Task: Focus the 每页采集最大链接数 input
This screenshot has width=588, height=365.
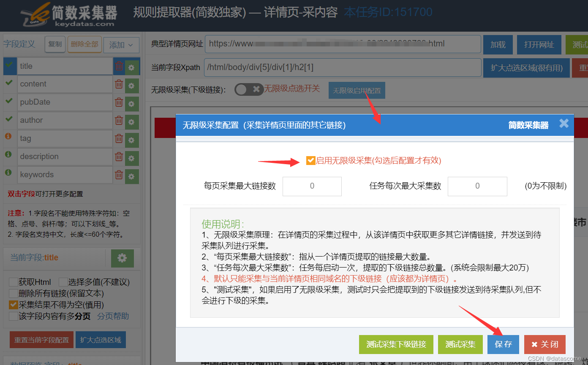Action: pos(312,186)
